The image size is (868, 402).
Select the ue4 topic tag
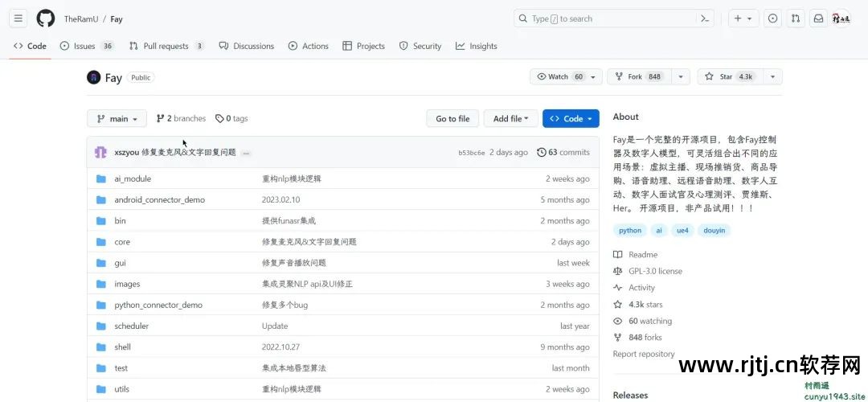tap(682, 231)
